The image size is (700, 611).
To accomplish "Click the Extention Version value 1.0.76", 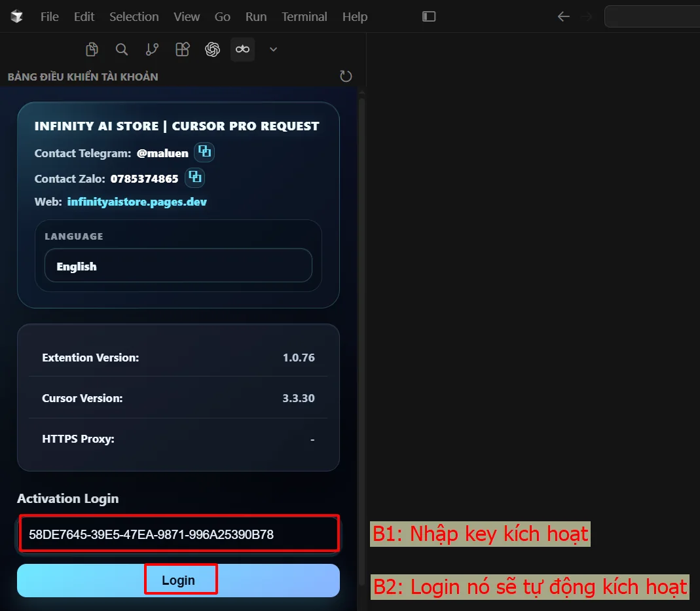I will (x=299, y=358).
